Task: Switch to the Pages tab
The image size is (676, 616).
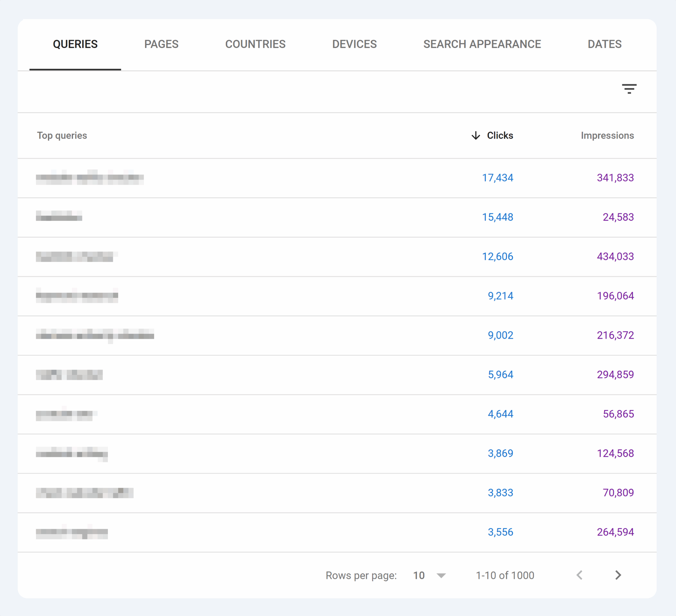Action: (x=161, y=44)
